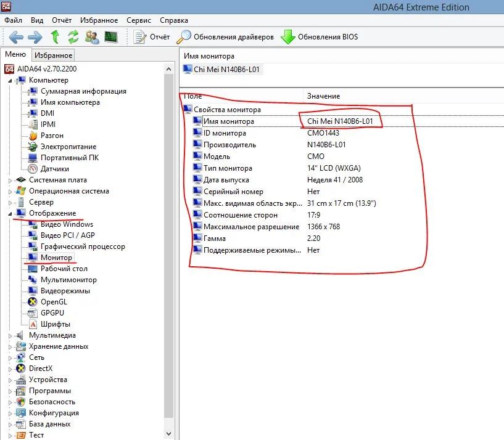Image resolution: width=504 pixels, height=440 pixels.
Task: Click the Безопасность shield icon
Action: click(x=21, y=402)
